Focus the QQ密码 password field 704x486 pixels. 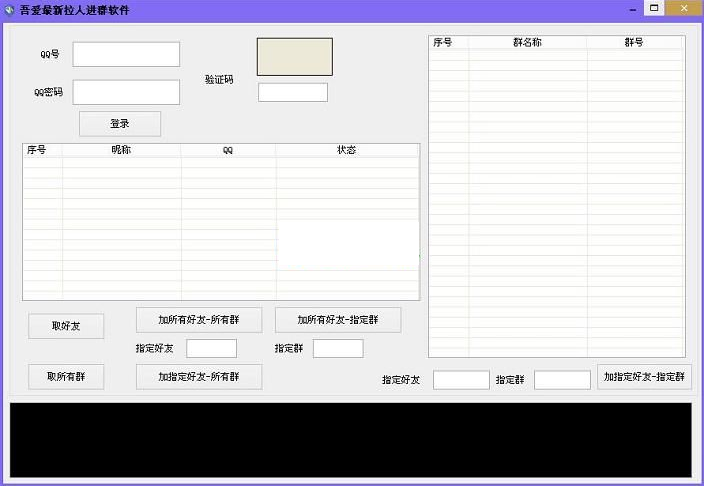tap(126, 92)
